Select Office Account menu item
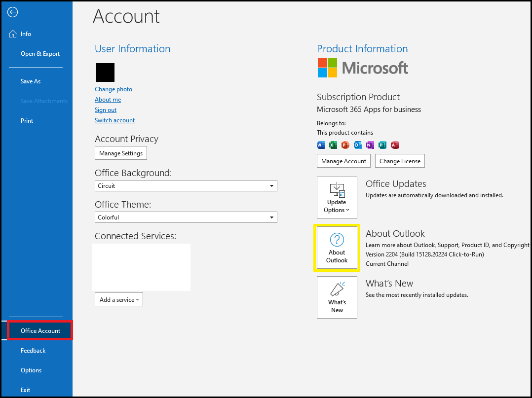This screenshot has width=532, height=398. click(x=39, y=330)
